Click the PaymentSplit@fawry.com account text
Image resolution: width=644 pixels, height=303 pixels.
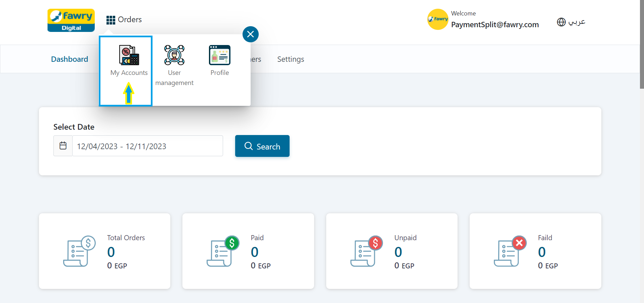click(x=495, y=25)
